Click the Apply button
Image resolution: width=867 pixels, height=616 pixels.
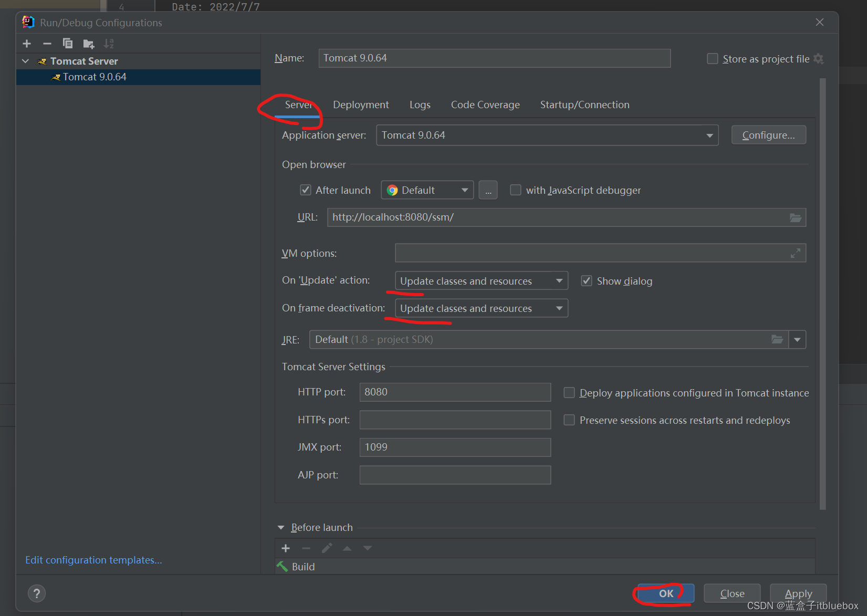tap(798, 593)
